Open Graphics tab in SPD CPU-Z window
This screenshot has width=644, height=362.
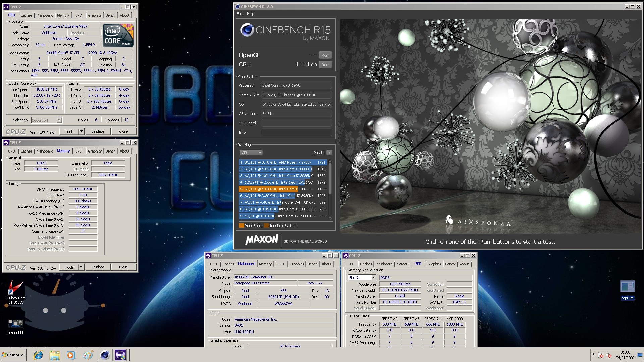click(x=434, y=264)
